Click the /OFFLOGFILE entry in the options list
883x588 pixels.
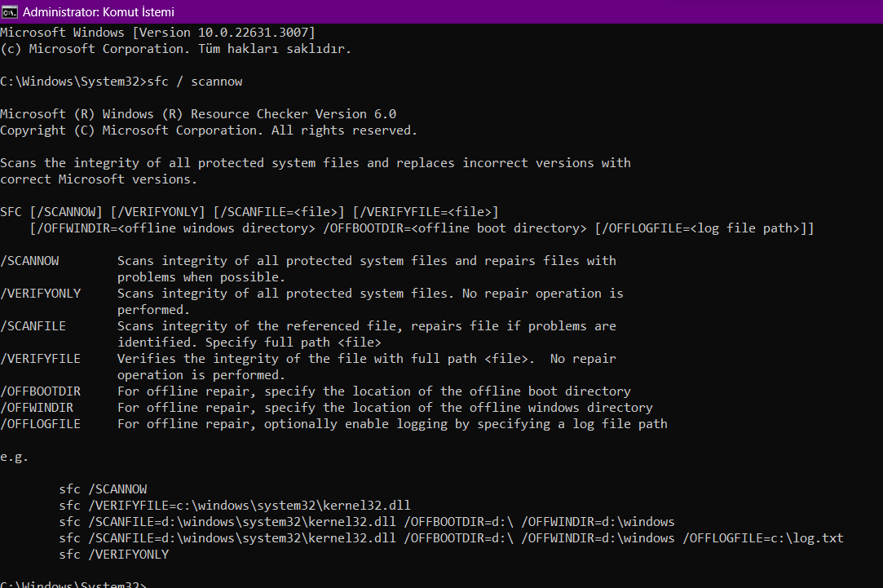pyautogui.click(x=40, y=424)
